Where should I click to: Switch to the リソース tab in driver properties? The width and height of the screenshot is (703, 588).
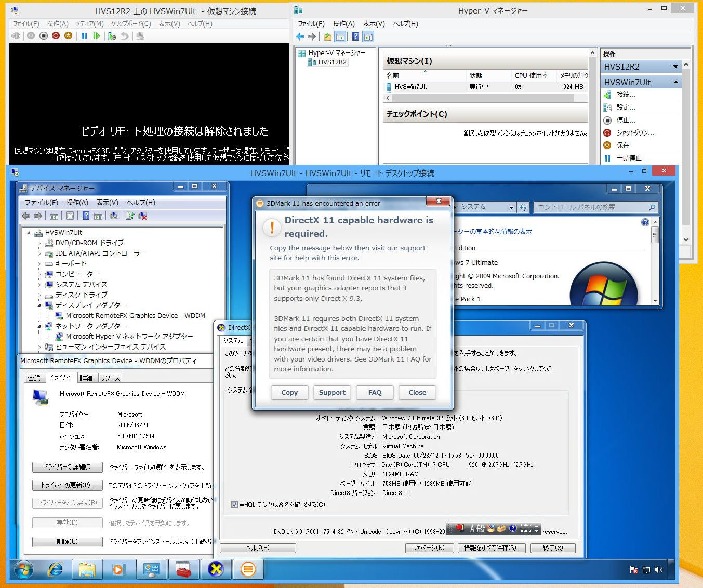(x=110, y=378)
